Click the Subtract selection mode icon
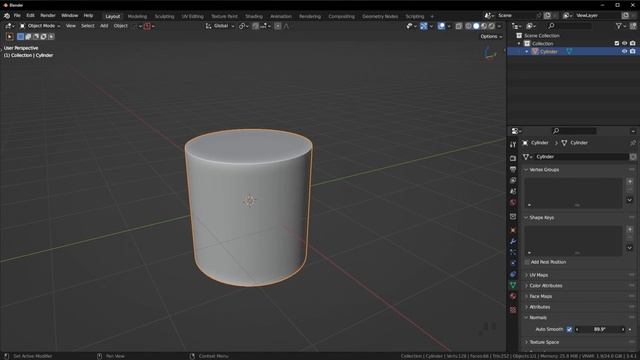Image resolution: width=640 pixels, height=360 pixels. [36, 37]
